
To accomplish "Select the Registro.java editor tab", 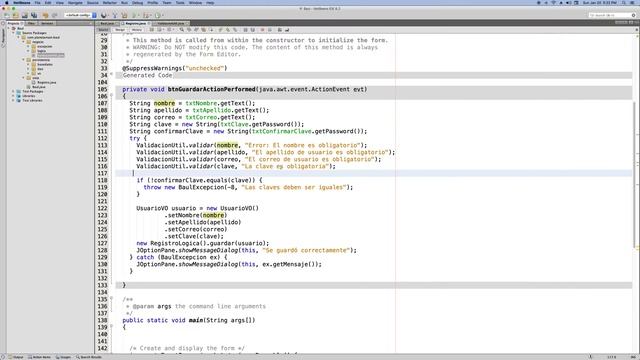I will [x=136, y=23].
